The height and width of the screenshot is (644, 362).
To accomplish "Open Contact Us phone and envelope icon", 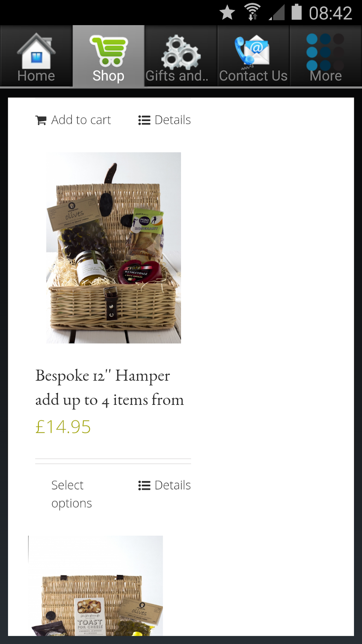I will [252, 51].
